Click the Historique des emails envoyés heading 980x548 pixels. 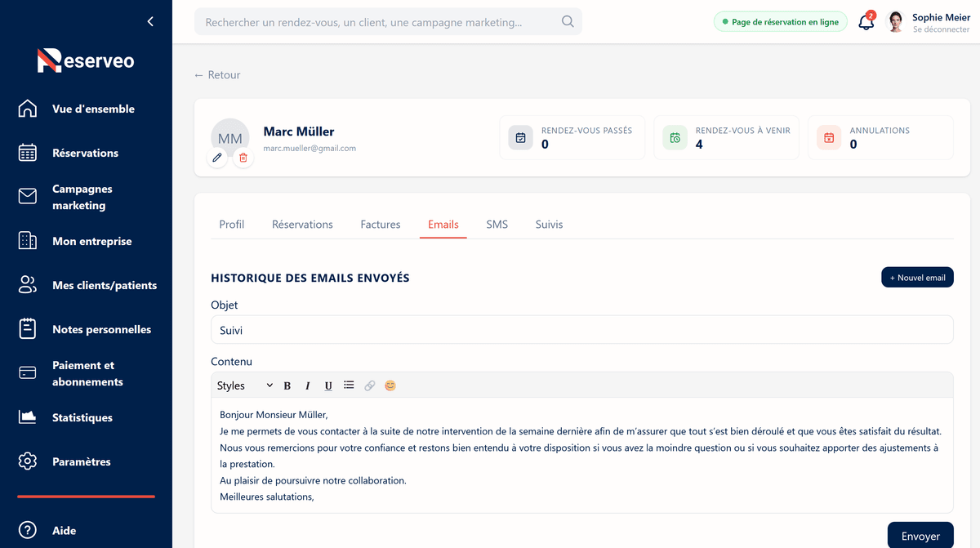(310, 278)
